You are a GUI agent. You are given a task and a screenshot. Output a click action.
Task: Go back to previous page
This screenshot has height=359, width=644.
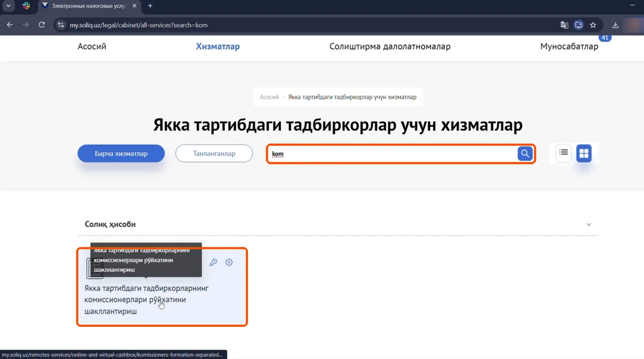pyautogui.click(x=11, y=25)
